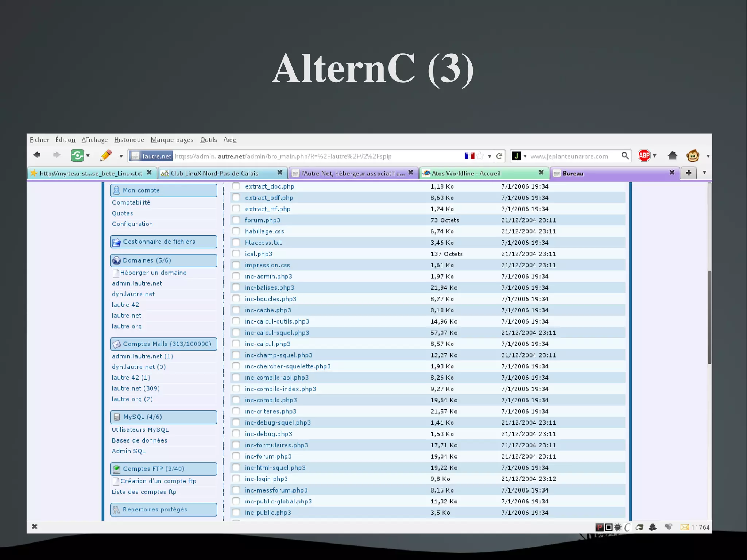Open the Bases de données link

coord(139,440)
